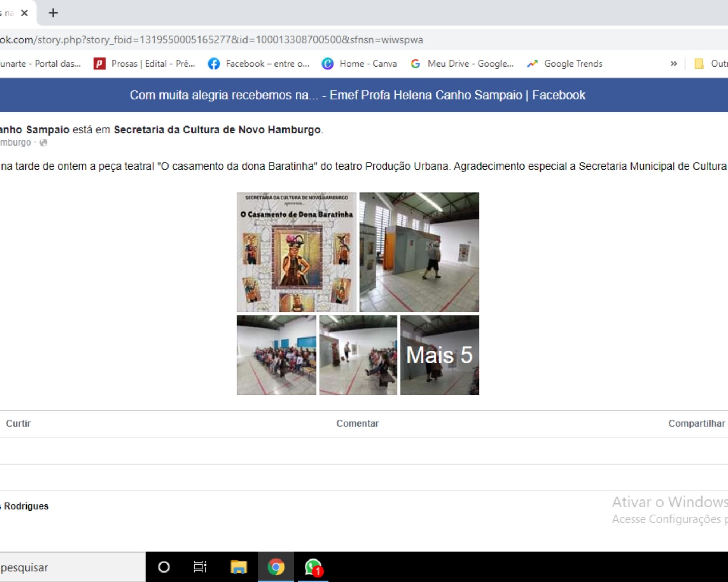
Task: Open the Funarte Portal bookmark
Action: tap(40, 64)
